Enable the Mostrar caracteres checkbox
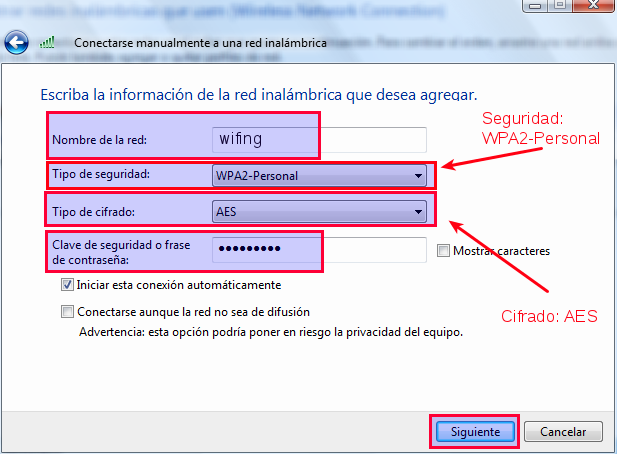 [444, 250]
